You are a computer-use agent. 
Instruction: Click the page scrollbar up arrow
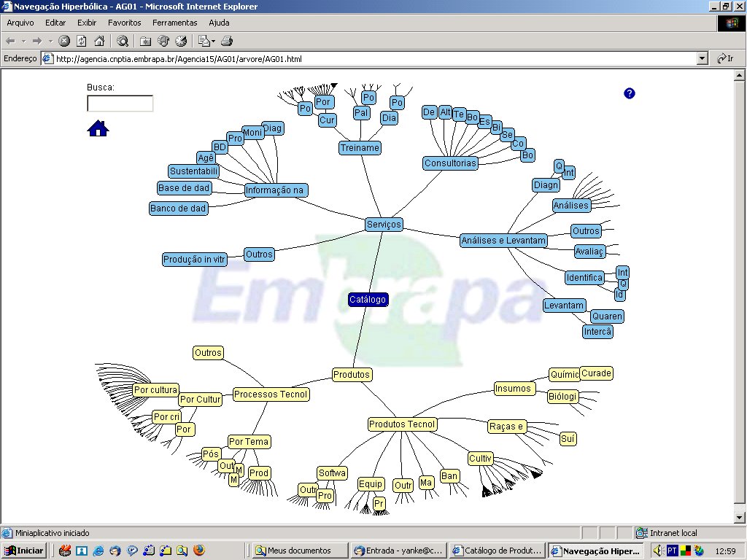point(740,75)
